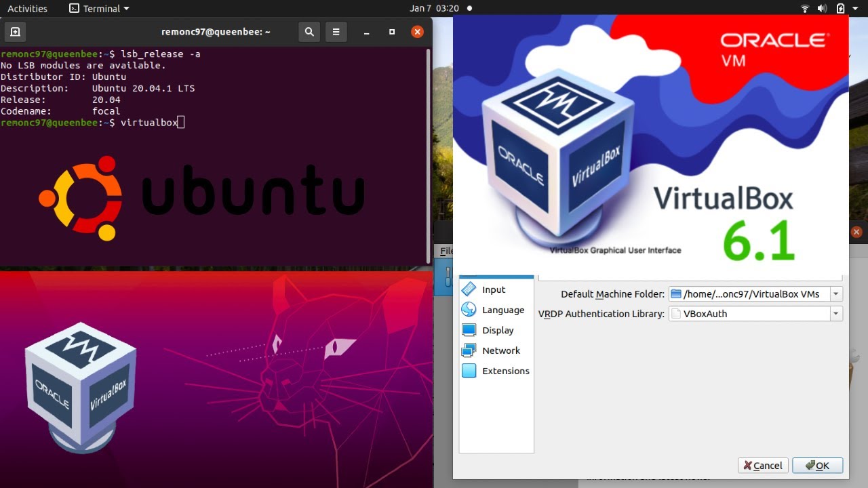Open the terminal hamburger menu
Screen dimensions: 868x488
[x=336, y=32]
